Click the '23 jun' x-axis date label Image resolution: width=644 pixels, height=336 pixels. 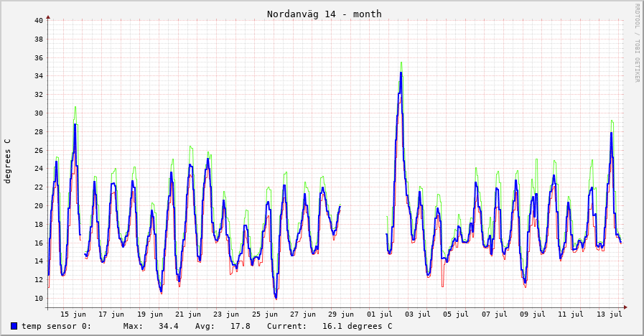(x=226, y=314)
